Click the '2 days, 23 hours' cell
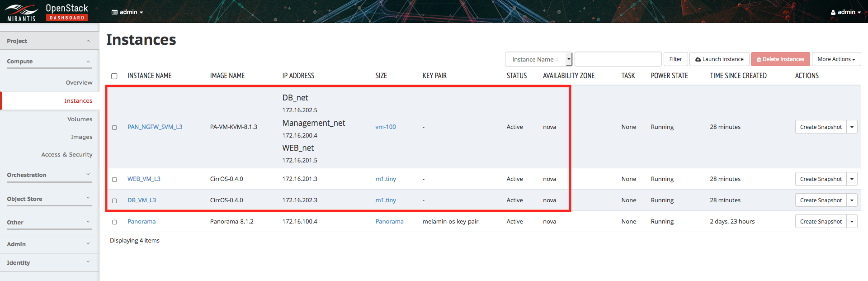This screenshot has width=868, height=281. pyautogui.click(x=732, y=222)
